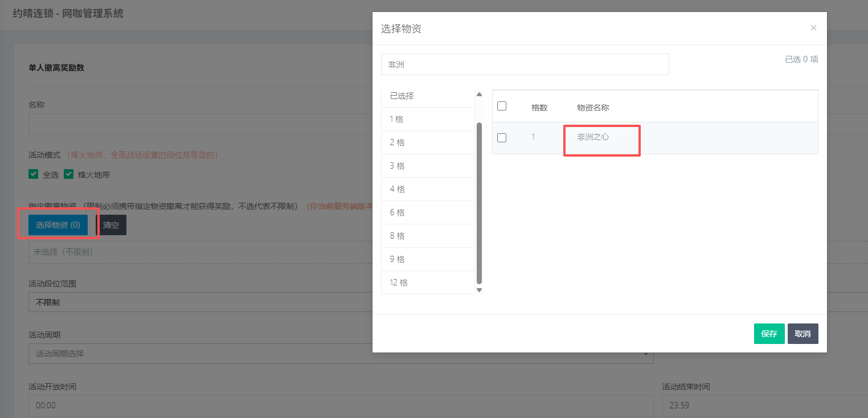Click the 取消 button
Image resolution: width=868 pixels, height=418 pixels.
(x=803, y=334)
